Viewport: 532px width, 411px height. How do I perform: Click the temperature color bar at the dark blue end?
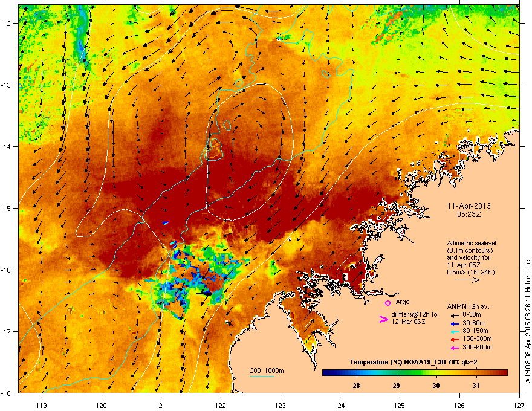click(x=329, y=373)
